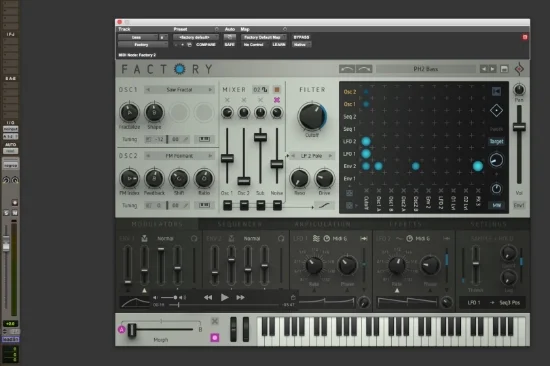This screenshot has height=366, width=550.
Task: Click the filter curve icon below Drive
Action: coord(324,205)
